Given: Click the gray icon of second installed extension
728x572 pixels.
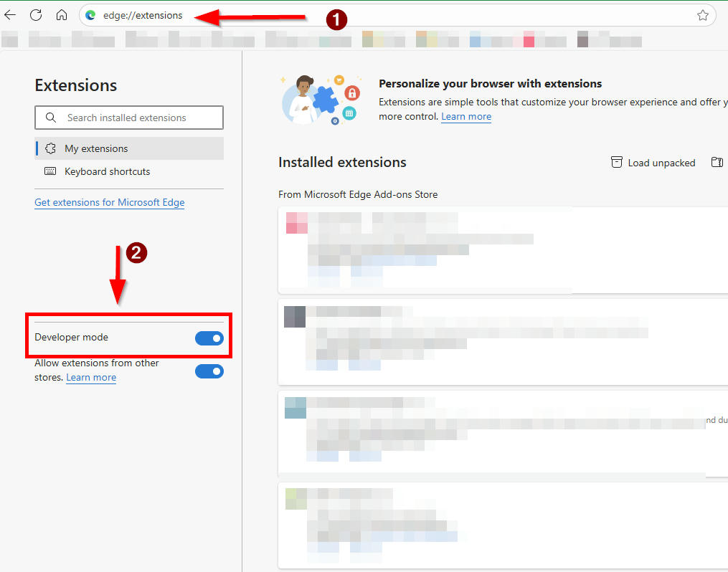Looking at the screenshot, I should [x=295, y=317].
